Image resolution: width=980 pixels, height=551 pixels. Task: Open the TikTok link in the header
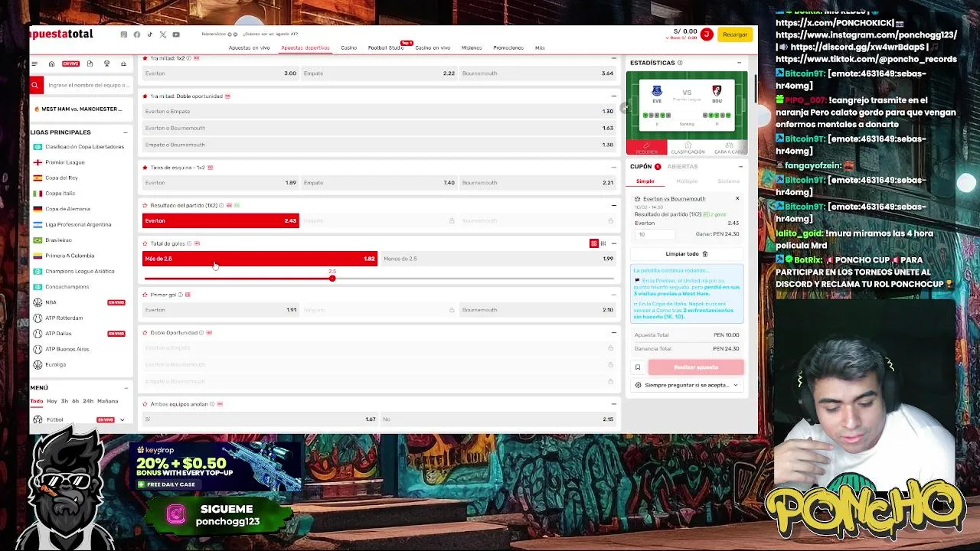point(150,34)
